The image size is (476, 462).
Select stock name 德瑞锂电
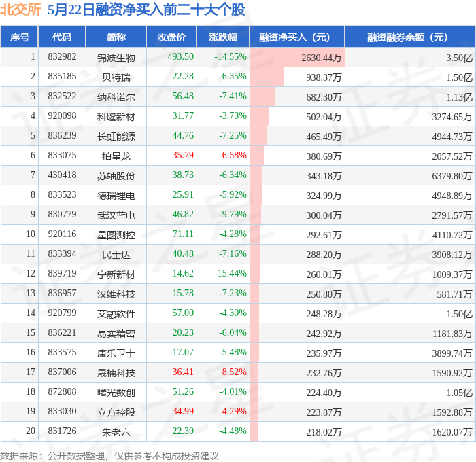[116, 196]
